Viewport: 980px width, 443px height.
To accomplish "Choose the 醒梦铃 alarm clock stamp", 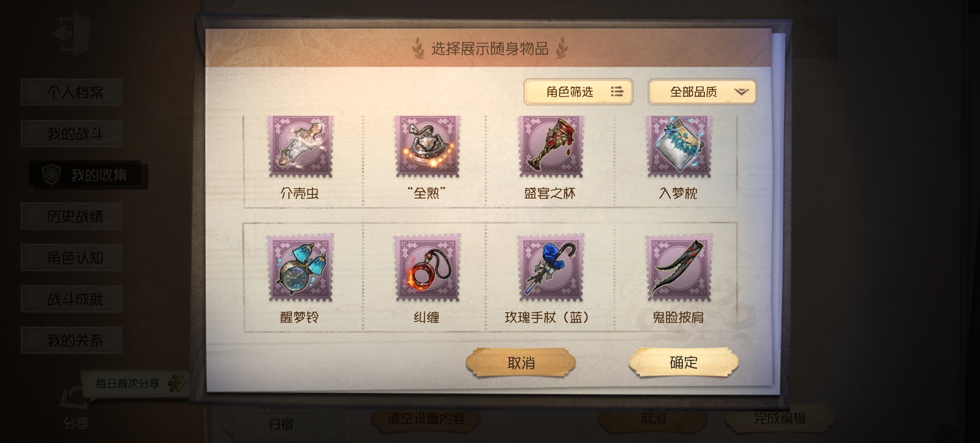I will click(x=300, y=267).
